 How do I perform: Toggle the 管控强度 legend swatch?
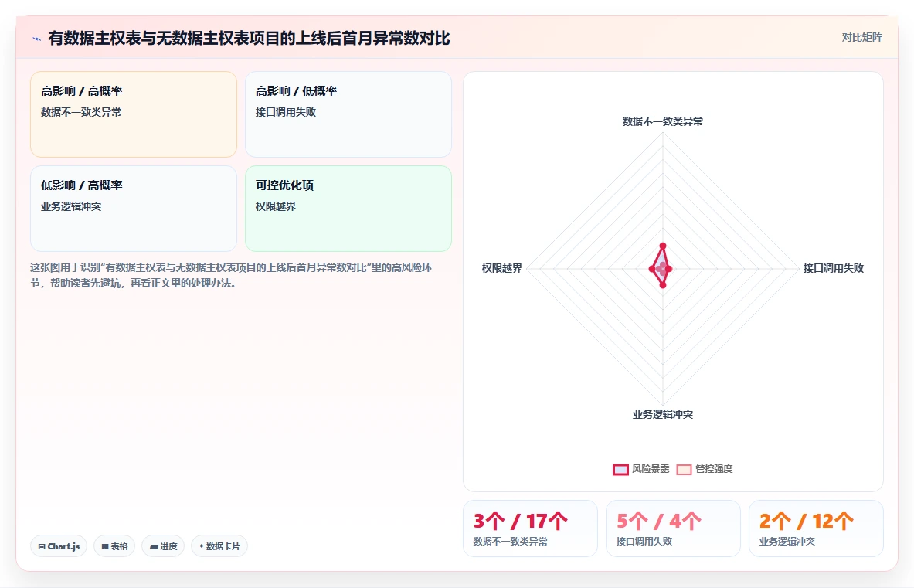pos(684,469)
